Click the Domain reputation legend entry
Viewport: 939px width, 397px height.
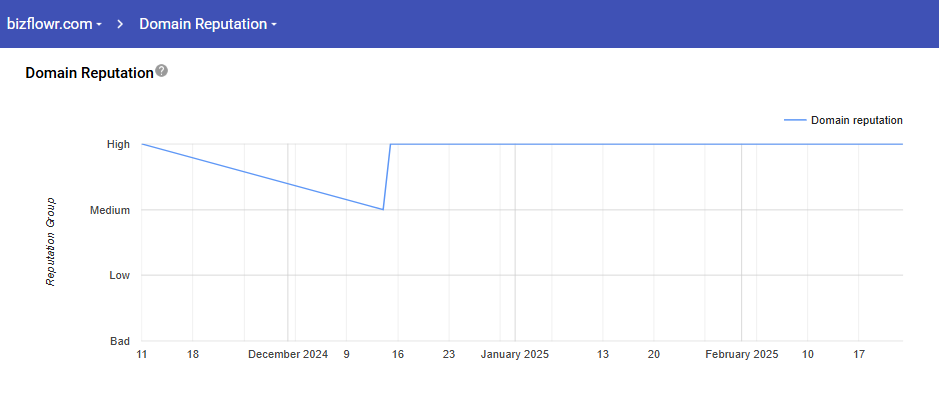pyautogui.click(x=843, y=120)
